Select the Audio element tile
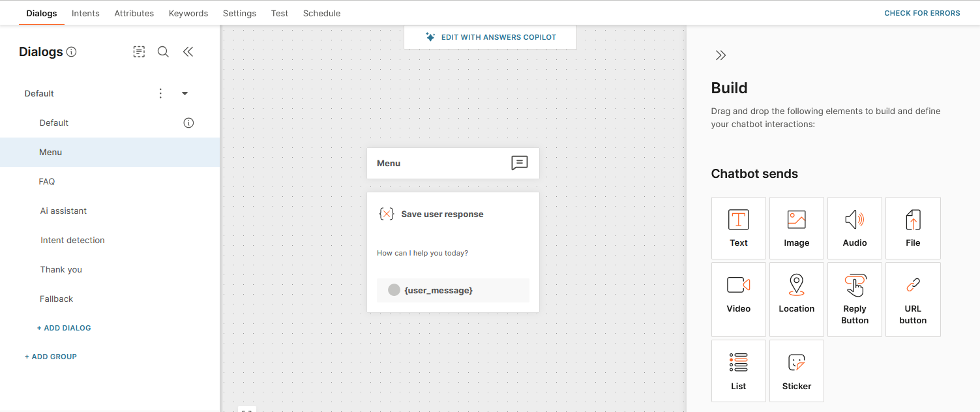Screen dimensions: 980x412 854,228
